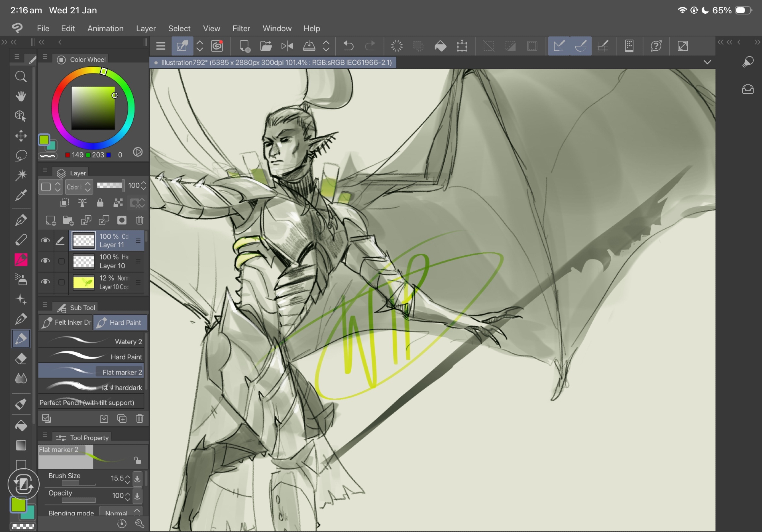Toggle the Lock Layer icon
The width and height of the screenshot is (762, 532).
click(x=100, y=203)
